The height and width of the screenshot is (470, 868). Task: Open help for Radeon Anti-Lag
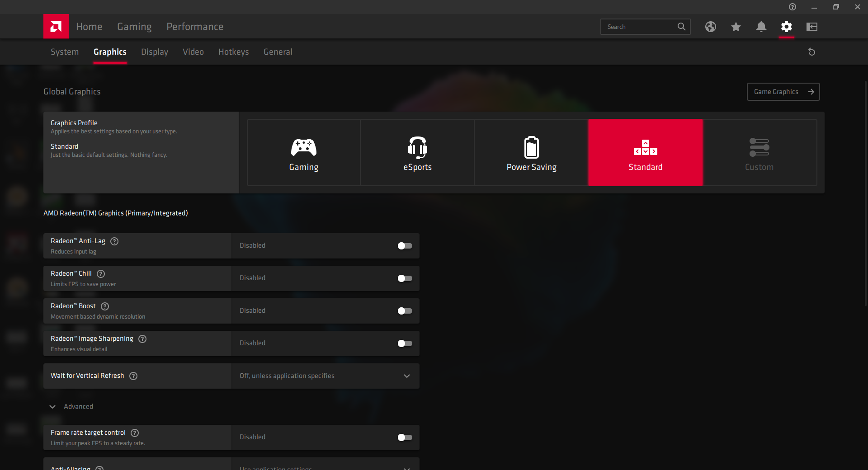pos(114,241)
